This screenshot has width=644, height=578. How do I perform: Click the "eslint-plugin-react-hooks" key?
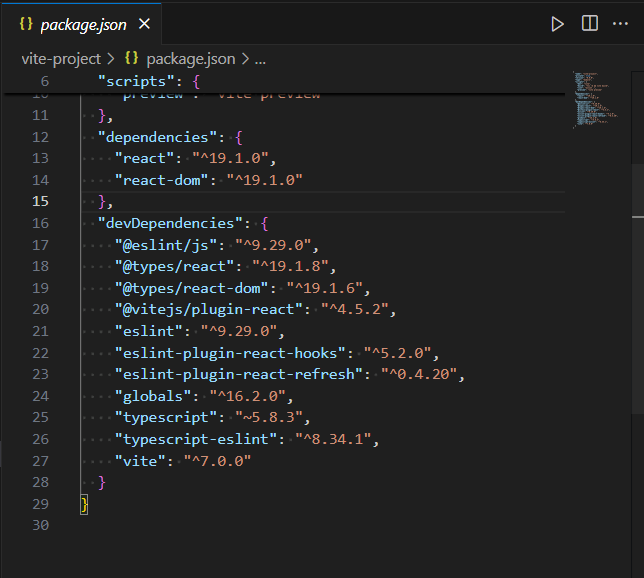point(230,353)
